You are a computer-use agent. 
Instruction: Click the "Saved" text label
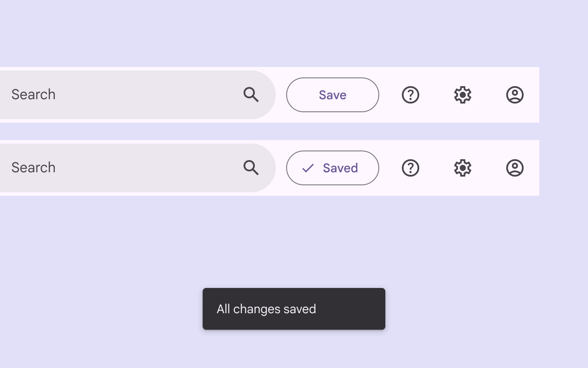(x=340, y=168)
